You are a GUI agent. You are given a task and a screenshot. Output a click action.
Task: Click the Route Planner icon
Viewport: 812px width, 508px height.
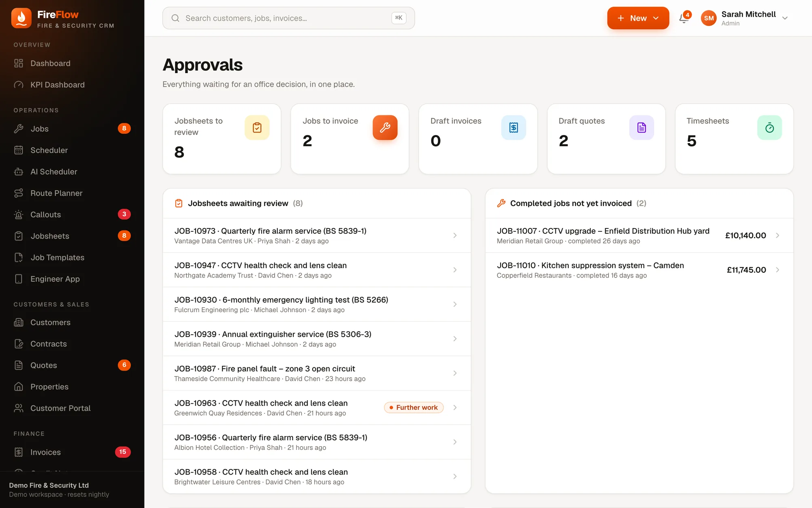(x=19, y=193)
